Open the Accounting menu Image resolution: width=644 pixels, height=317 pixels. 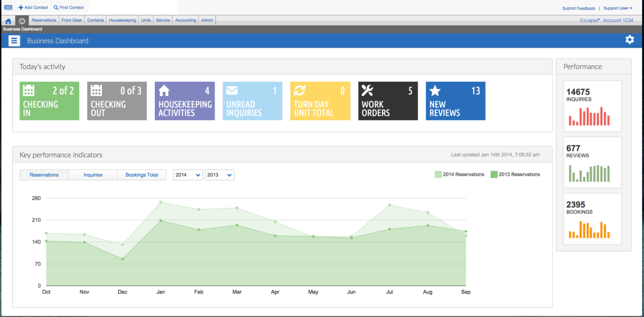pos(186,20)
